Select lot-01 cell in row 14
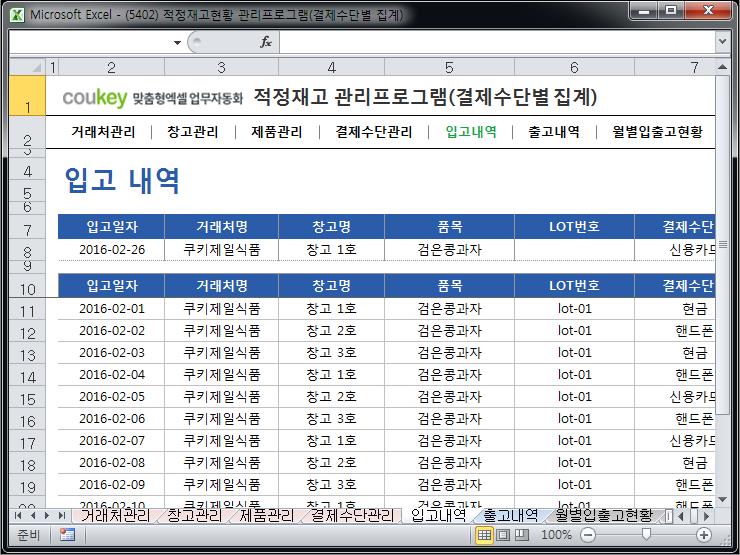Viewport: 740px width, 555px height. pyautogui.click(x=574, y=375)
